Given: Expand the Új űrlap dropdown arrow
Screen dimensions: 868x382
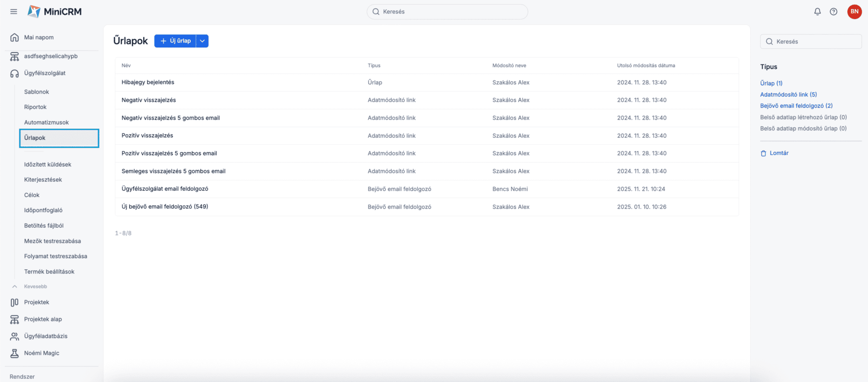Looking at the screenshot, I should [203, 41].
